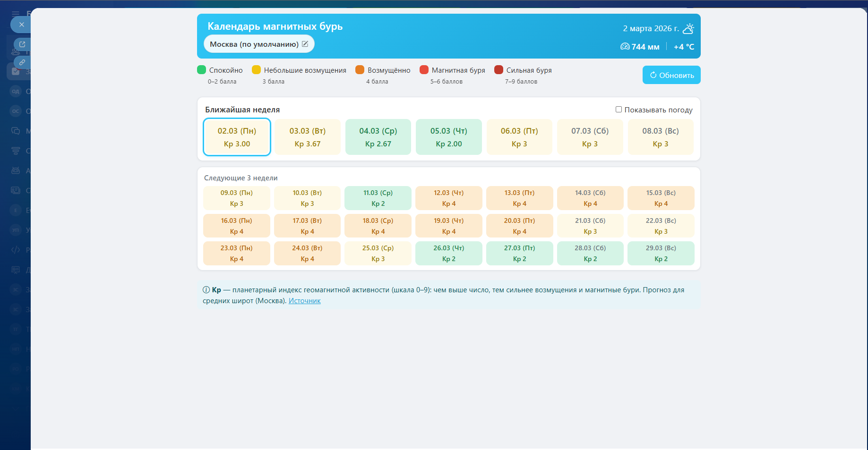Click the red Магнитная буря legend swatch
Screen dimensions: 868x450
coord(424,70)
